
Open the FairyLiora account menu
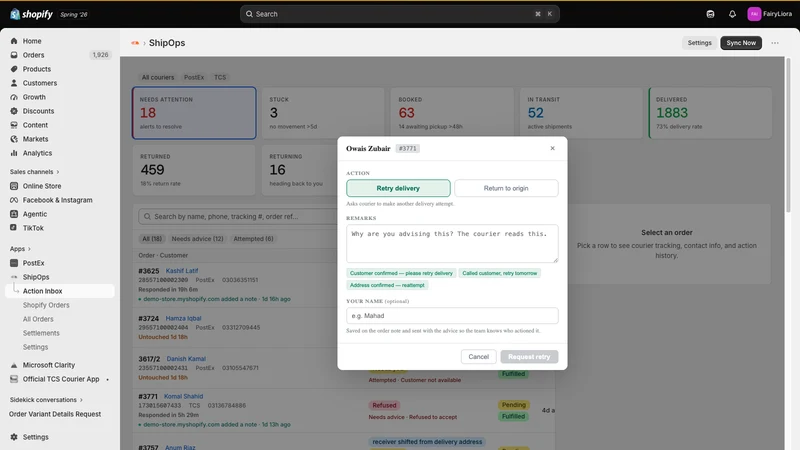(770, 14)
